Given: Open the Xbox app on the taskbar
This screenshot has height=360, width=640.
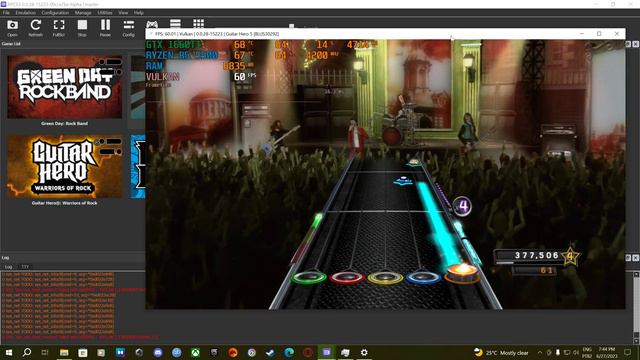Looking at the screenshot, I should click(x=196, y=352).
